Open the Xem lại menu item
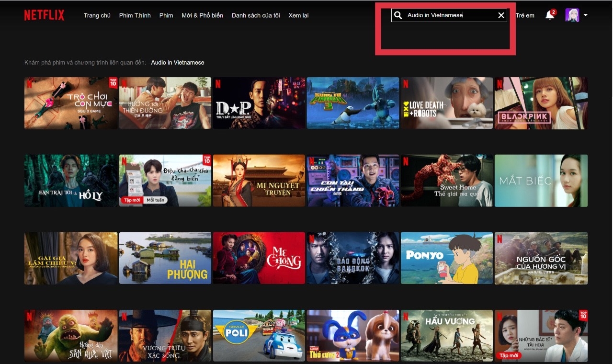Viewport: 613px width, 364px height. (x=298, y=15)
